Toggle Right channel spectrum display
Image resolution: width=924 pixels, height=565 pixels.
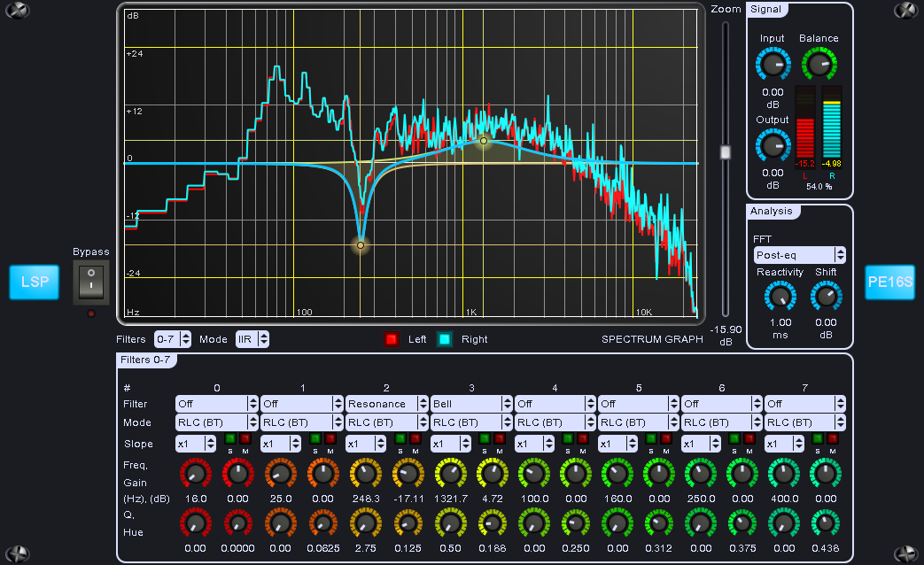(445, 339)
